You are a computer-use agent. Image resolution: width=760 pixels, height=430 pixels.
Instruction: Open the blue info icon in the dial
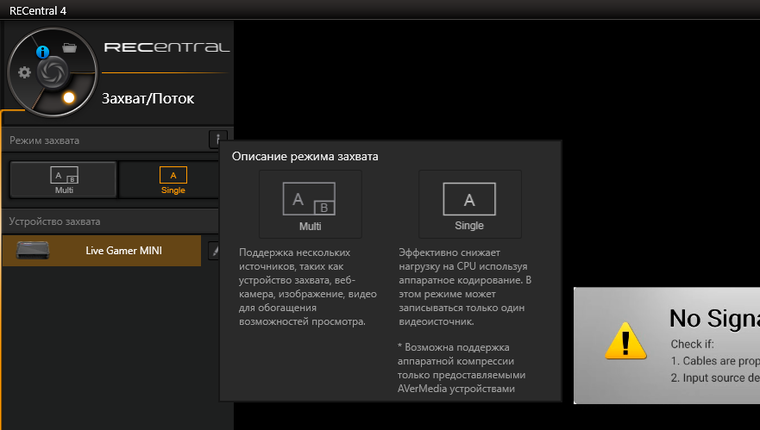(43, 51)
